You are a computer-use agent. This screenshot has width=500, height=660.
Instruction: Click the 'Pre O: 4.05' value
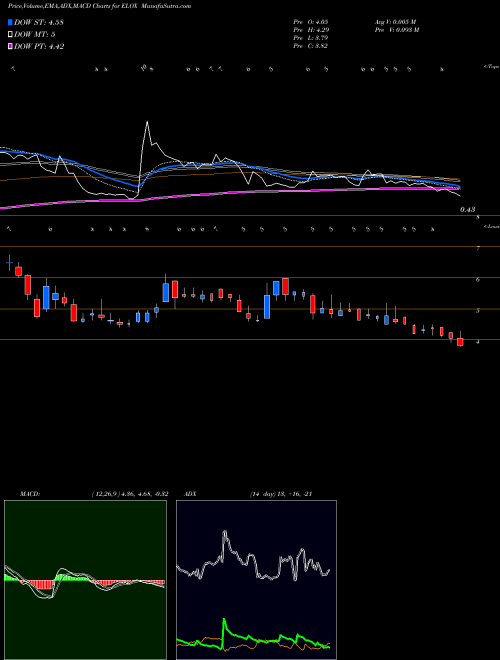[x=311, y=22]
